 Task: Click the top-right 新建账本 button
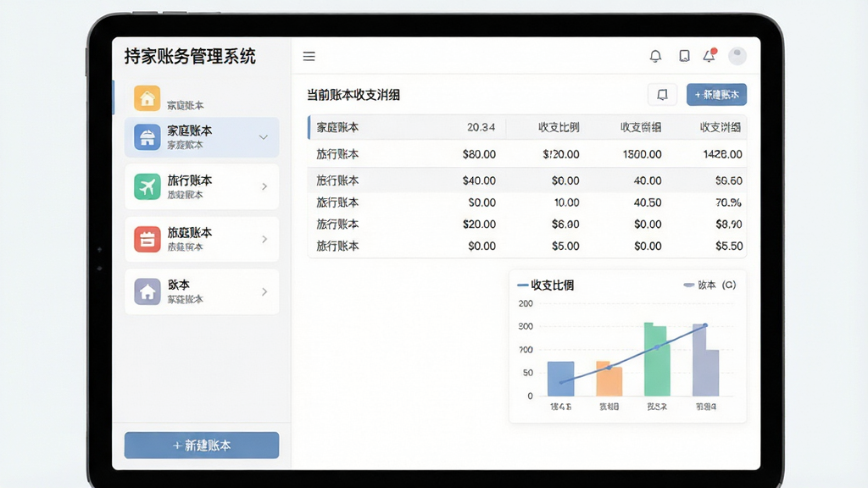[716, 95]
